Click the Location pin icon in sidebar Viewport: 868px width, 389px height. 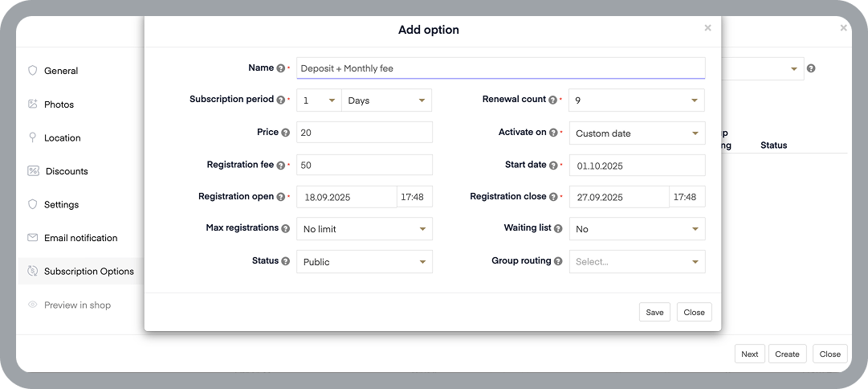click(33, 137)
